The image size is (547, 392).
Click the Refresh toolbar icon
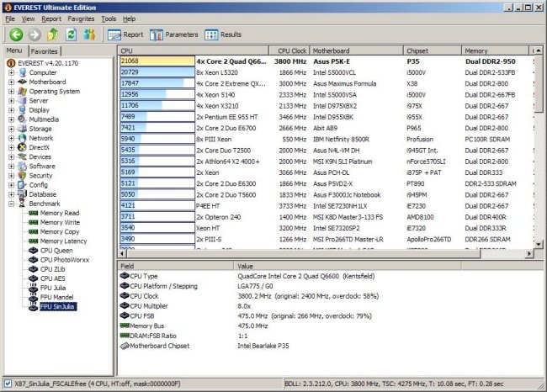72,34
